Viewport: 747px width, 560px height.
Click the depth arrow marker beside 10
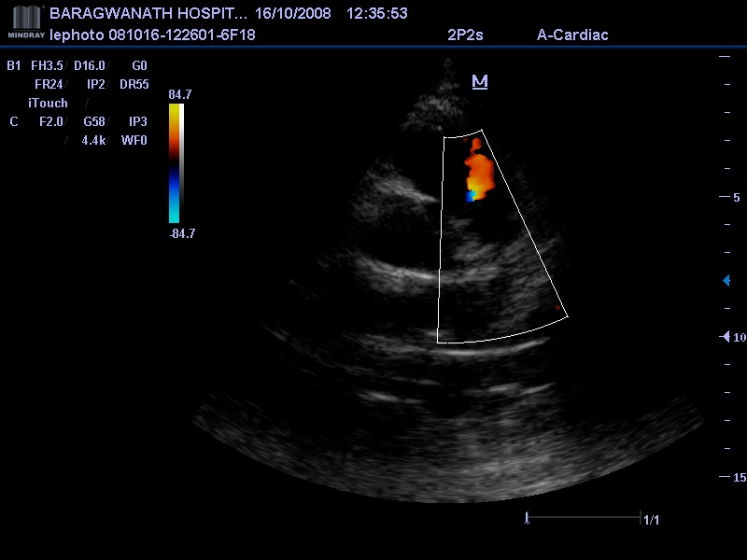(726, 337)
